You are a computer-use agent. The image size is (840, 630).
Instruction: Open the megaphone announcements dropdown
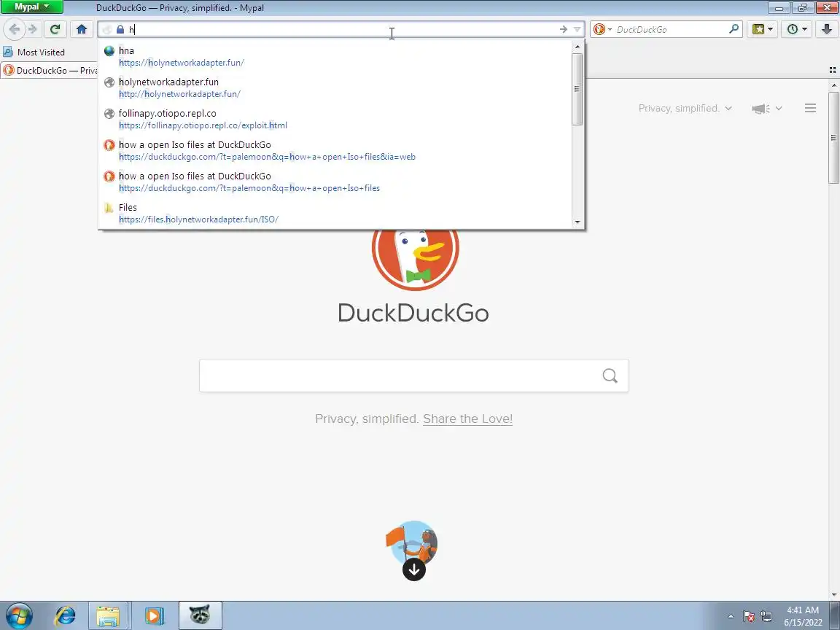coord(766,109)
